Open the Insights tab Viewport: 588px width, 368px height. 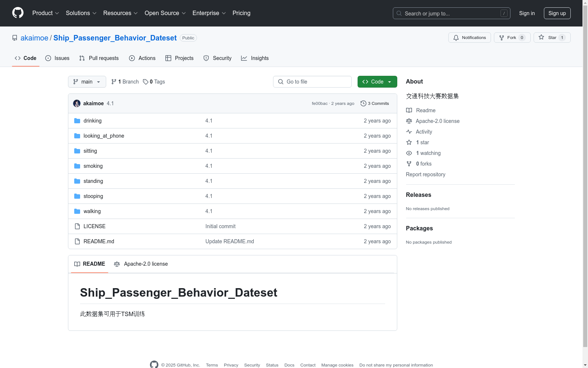[255, 58]
